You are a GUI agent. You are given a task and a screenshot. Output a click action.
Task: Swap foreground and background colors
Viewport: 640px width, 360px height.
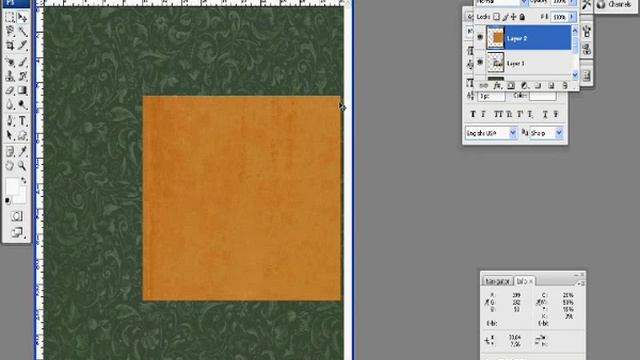(23, 180)
